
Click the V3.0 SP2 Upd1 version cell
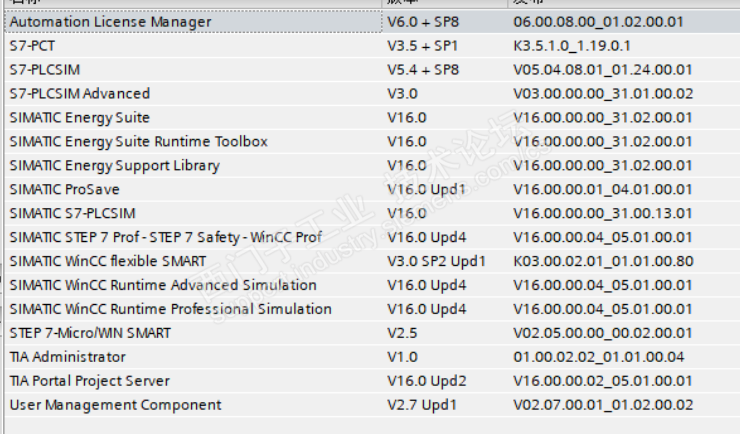pos(436,261)
